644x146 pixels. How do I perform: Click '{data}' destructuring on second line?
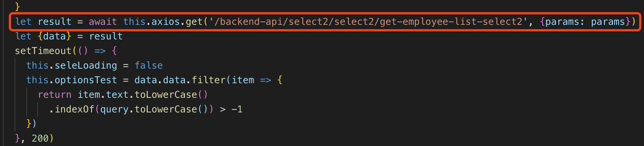[55, 36]
